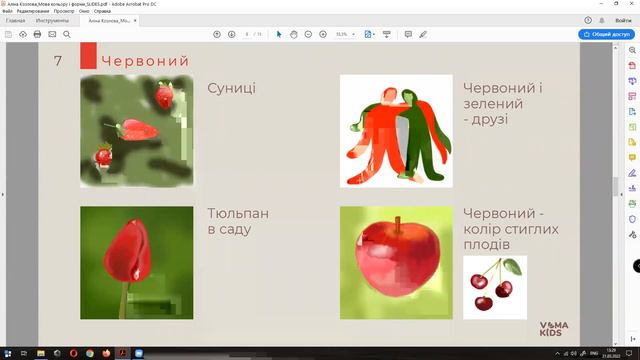640x360 pixels.
Task: Open Zoom app from the taskbar
Action: click(x=139, y=353)
